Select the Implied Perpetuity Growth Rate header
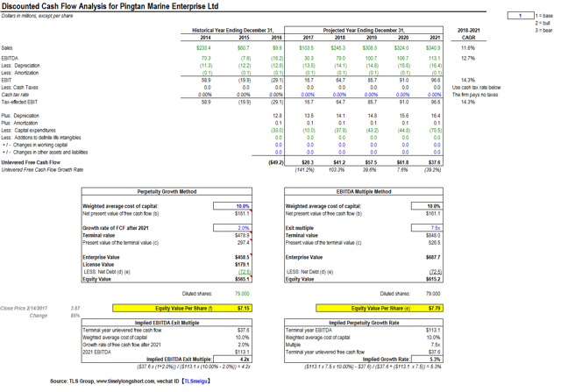 [x=364, y=323]
